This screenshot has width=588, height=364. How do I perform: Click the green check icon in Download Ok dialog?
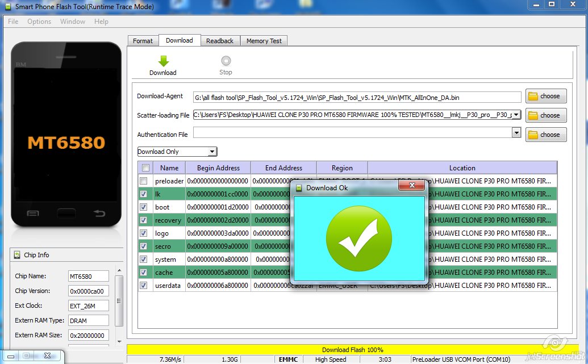(359, 238)
